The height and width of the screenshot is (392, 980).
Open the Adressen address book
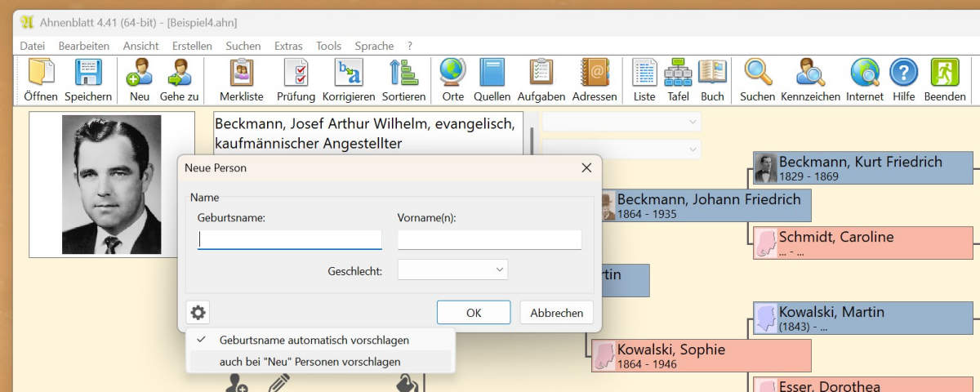[x=595, y=73]
